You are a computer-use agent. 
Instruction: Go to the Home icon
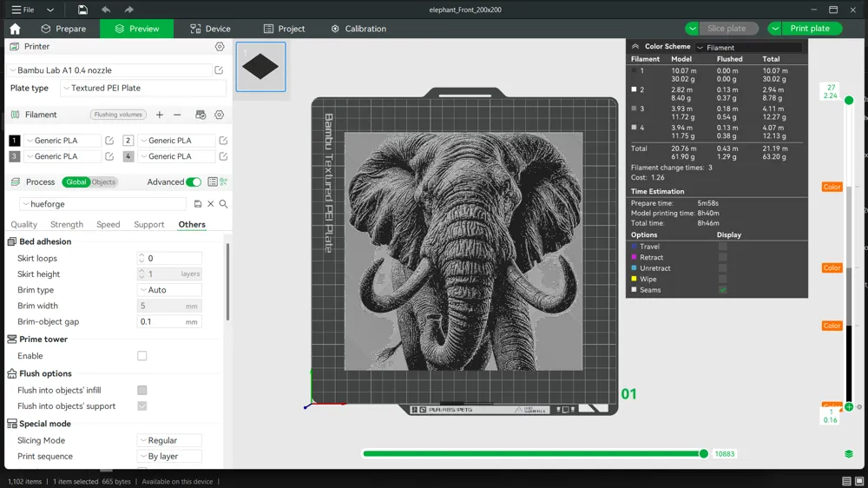pyautogui.click(x=15, y=29)
